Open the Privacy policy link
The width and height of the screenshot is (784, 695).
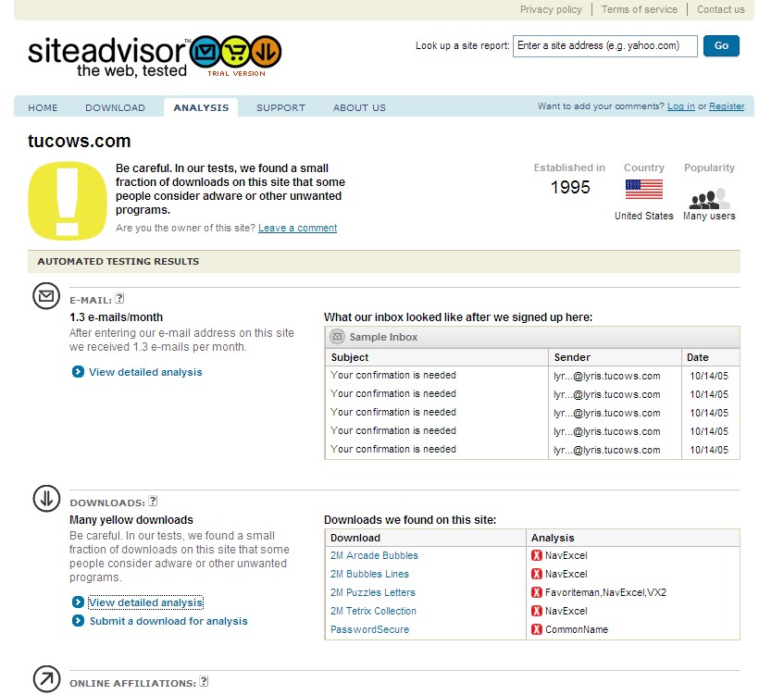point(551,9)
